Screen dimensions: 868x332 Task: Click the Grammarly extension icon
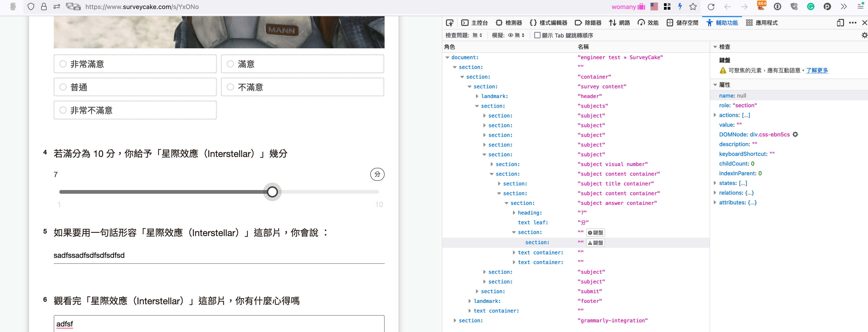click(810, 7)
